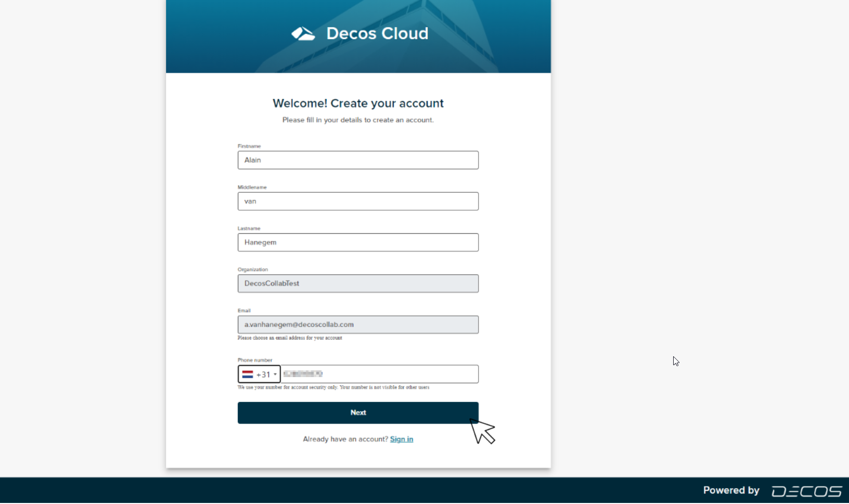This screenshot has width=849, height=504.
Task: Focus the Middlename field containing van
Action: point(358,201)
